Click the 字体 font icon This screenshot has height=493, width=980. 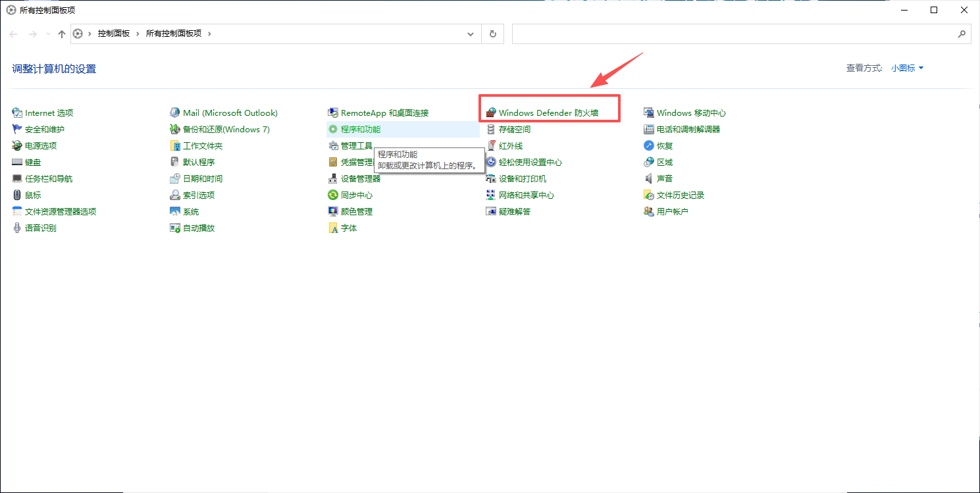[333, 228]
